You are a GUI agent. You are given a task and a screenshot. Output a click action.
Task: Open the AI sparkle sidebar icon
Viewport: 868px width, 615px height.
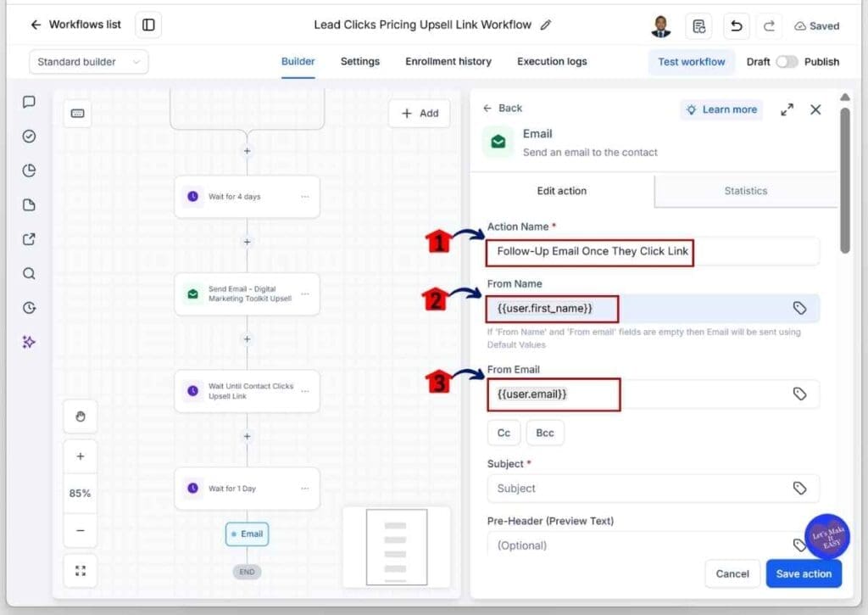tap(30, 343)
